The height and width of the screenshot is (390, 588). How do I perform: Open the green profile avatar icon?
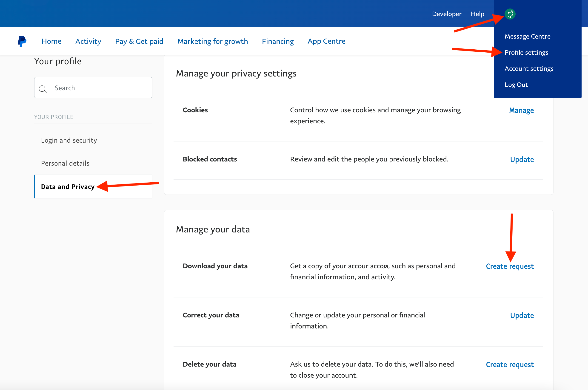(x=510, y=14)
